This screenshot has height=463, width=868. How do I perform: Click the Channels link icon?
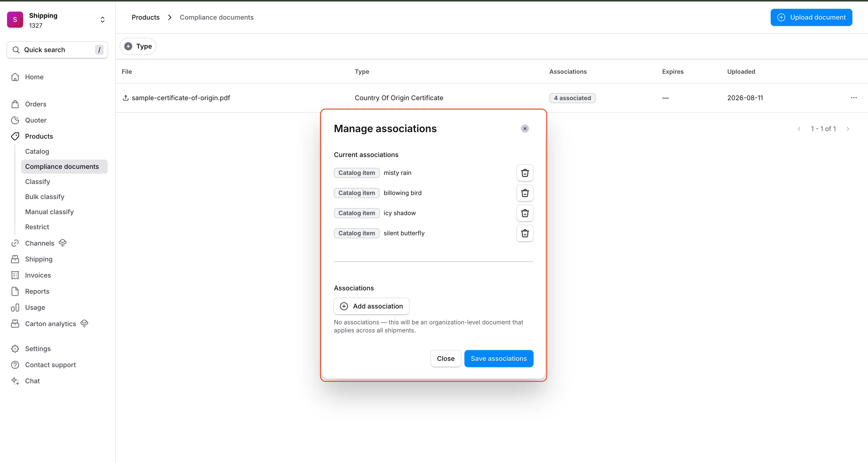pos(15,243)
